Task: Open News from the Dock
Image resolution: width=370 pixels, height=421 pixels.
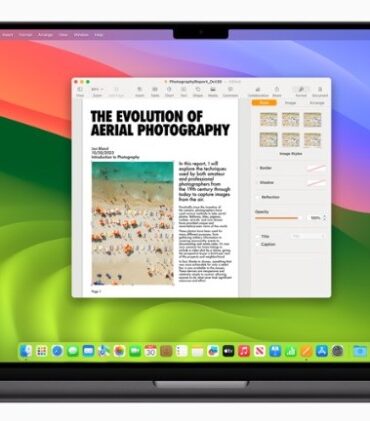Action: [260, 351]
